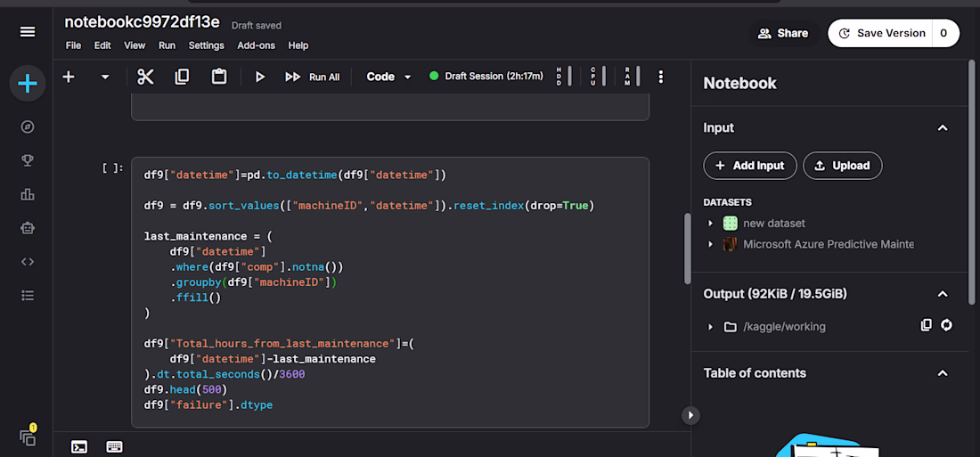
Task: Copy output path icon
Action: click(x=927, y=325)
